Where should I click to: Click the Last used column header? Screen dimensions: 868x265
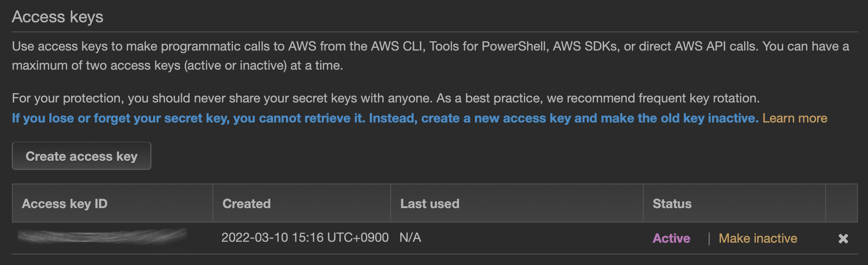click(x=429, y=204)
